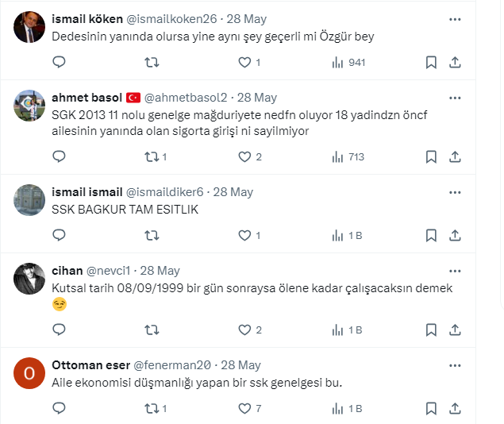Share ismail ismail's tweet
The width and height of the screenshot is (504, 424).
point(455,235)
